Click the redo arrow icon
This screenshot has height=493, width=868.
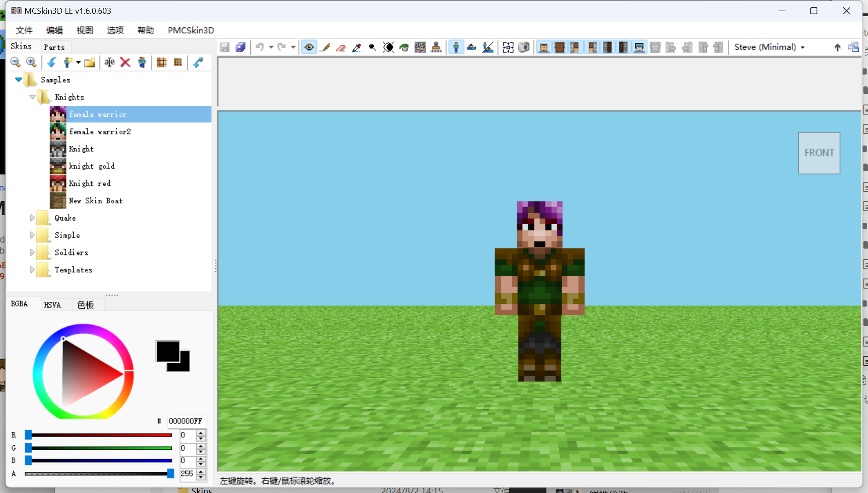(x=282, y=47)
